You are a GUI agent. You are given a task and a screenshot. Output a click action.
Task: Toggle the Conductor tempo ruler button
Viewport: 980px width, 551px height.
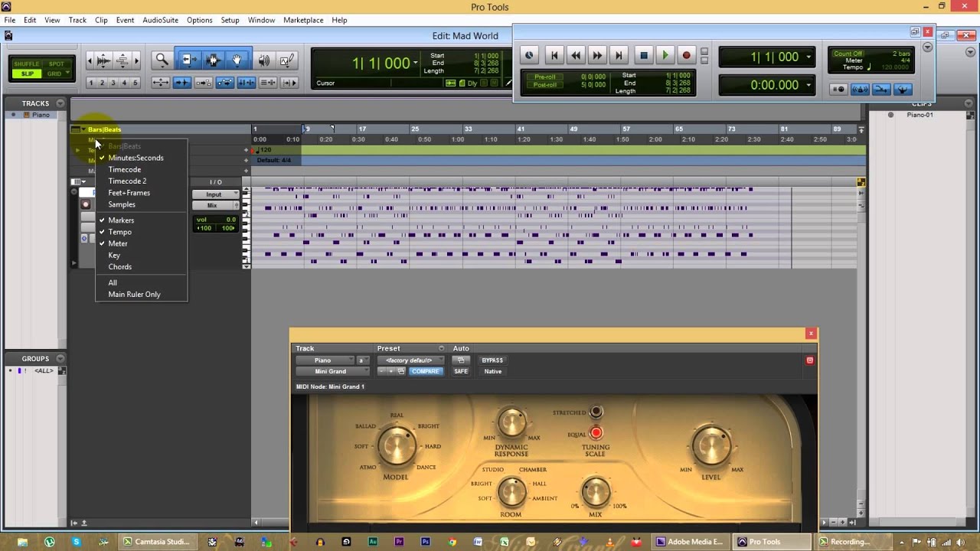tap(903, 90)
